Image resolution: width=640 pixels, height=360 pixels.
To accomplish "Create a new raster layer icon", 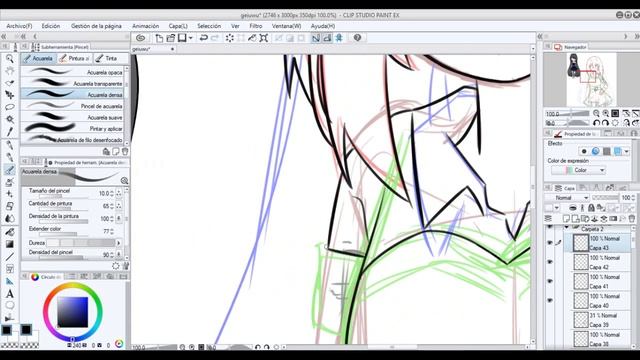I will pyautogui.click(x=566, y=219).
